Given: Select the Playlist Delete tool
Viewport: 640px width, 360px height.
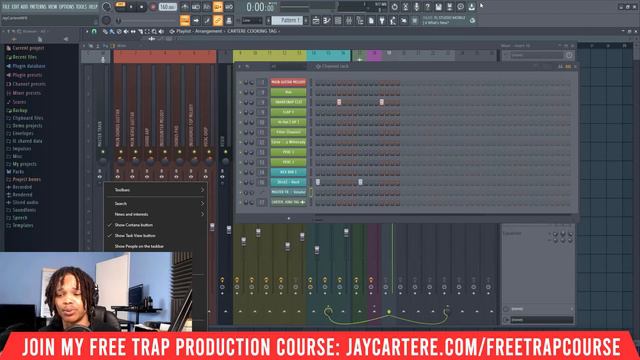Looking at the screenshot, I should tap(119, 31).
